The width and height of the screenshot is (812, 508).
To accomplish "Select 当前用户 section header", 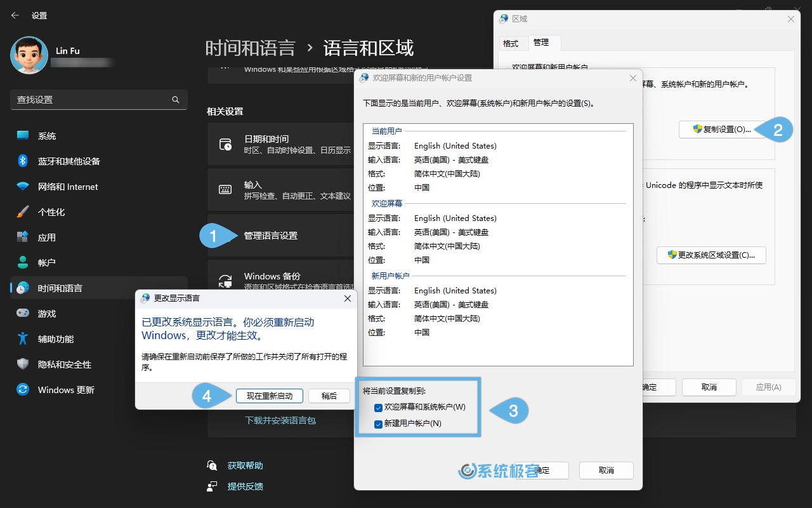I will click(x=387, y=131).
